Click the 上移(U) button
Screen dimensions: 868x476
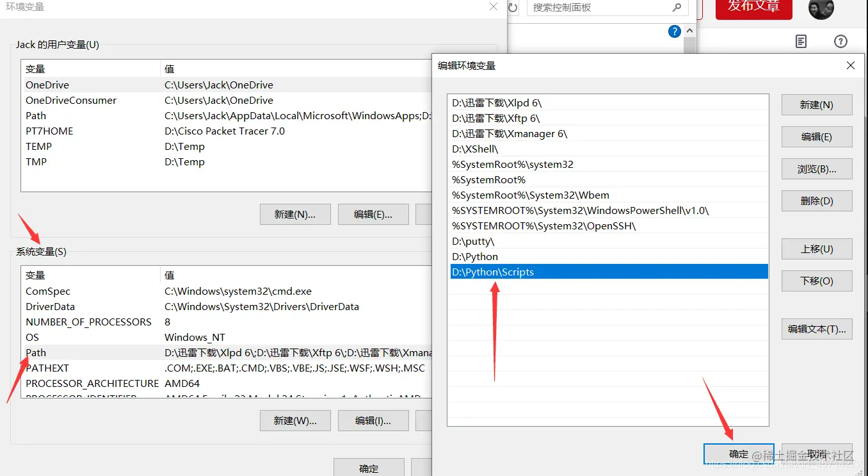pyautogui.click(x=817, y=249)
